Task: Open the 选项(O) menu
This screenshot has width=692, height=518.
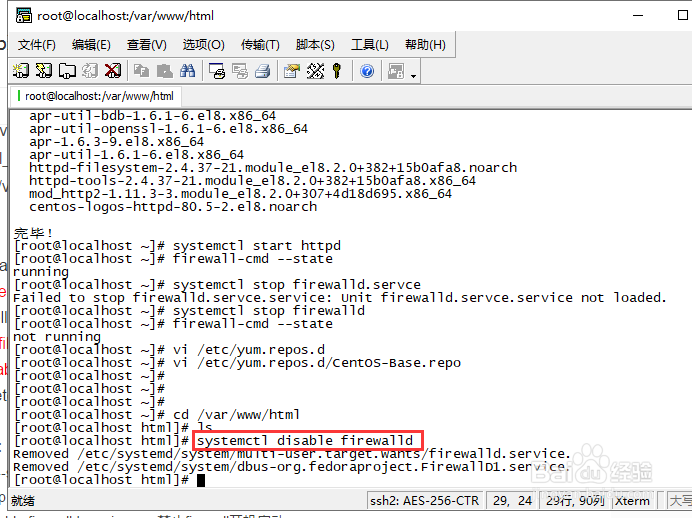Action: (x=203, y=45)
